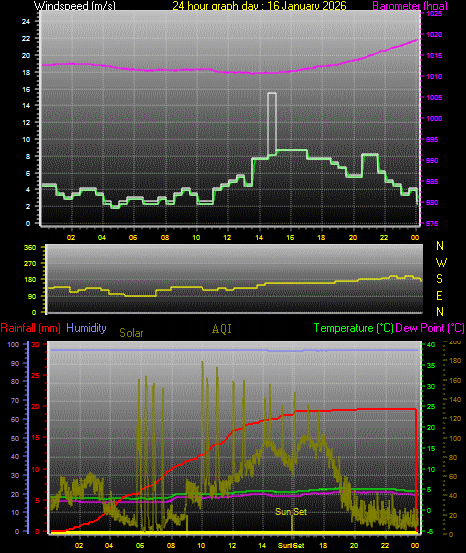Click the 00 hour tick on bottom chart

click(x=416, y=546)
